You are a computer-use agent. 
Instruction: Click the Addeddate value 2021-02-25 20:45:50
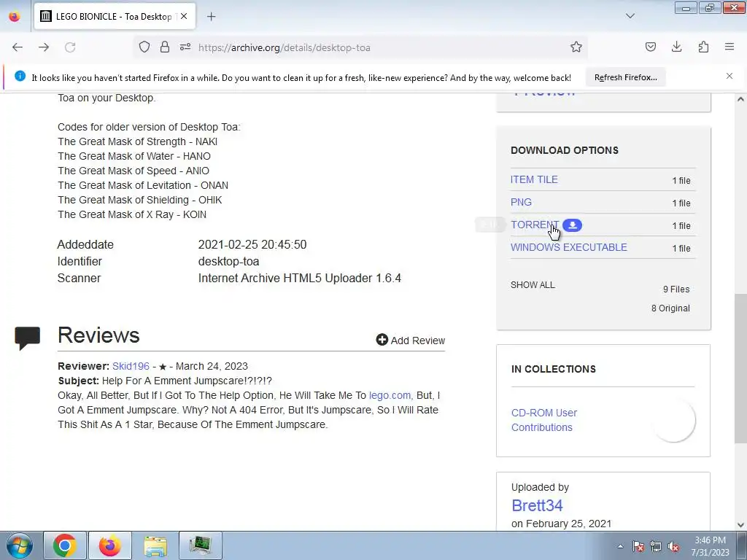click(252, 245)
